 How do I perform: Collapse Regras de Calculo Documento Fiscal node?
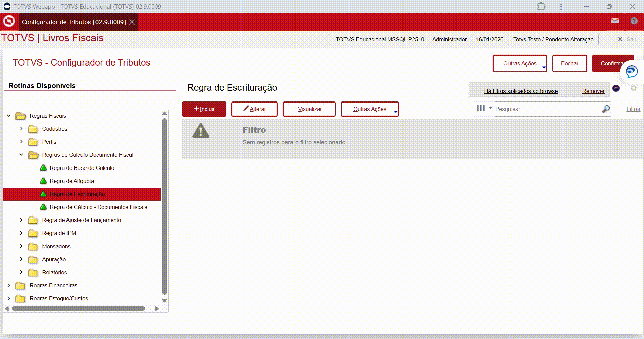click(x=21, y=155)
